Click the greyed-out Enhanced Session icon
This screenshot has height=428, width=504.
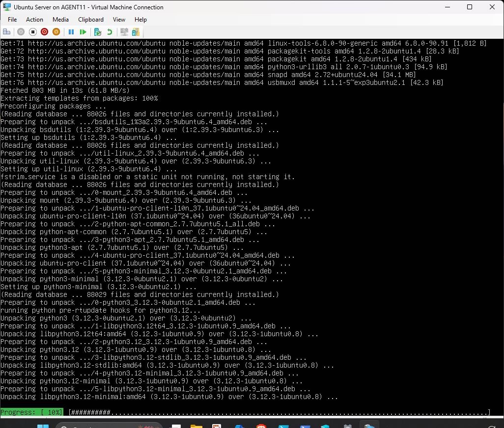pos(124,32)
